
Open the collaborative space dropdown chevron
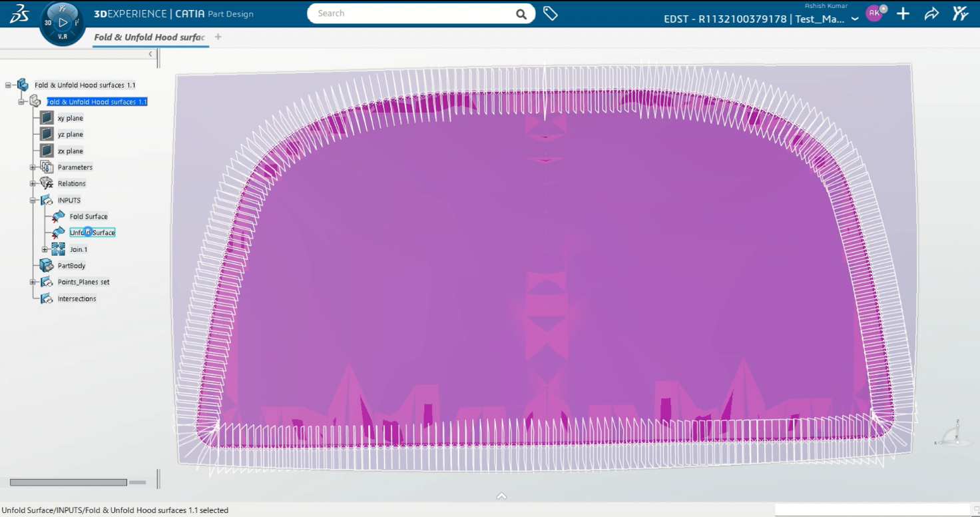pos(856,19)
